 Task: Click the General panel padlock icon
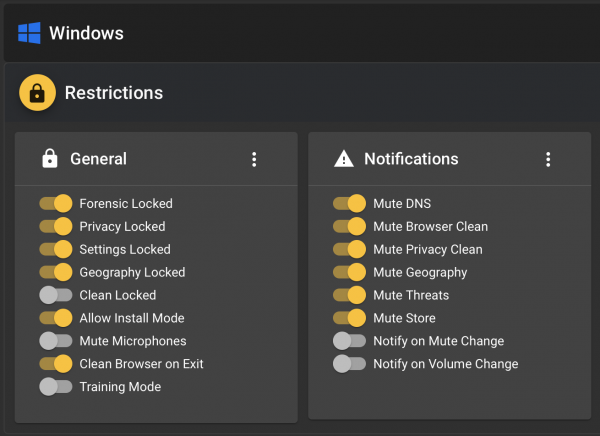[x=50, y=159]
